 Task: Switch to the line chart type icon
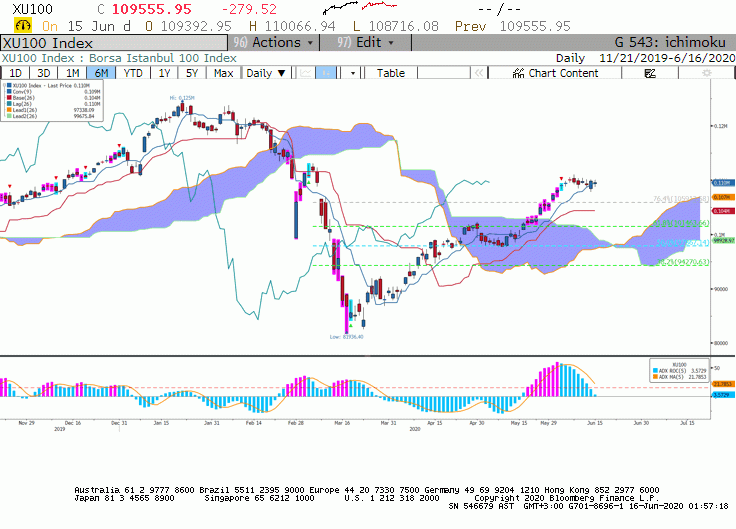click(x=306, y=73)
